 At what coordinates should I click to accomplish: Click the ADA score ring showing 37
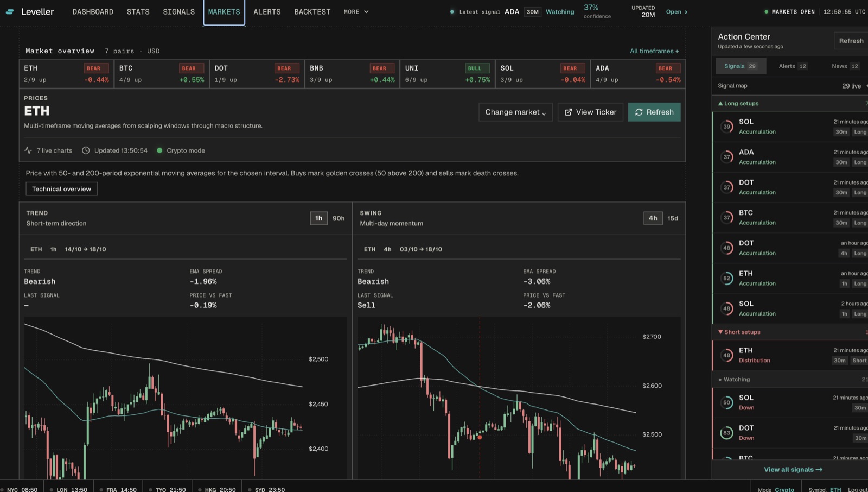pyautogui.click(x=726, y=157)
